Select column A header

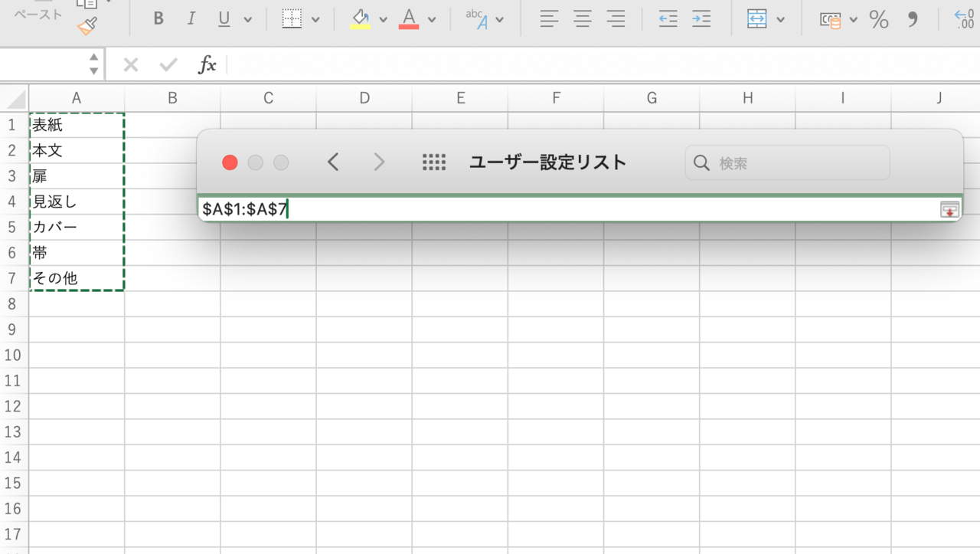(x=77, y=98)
